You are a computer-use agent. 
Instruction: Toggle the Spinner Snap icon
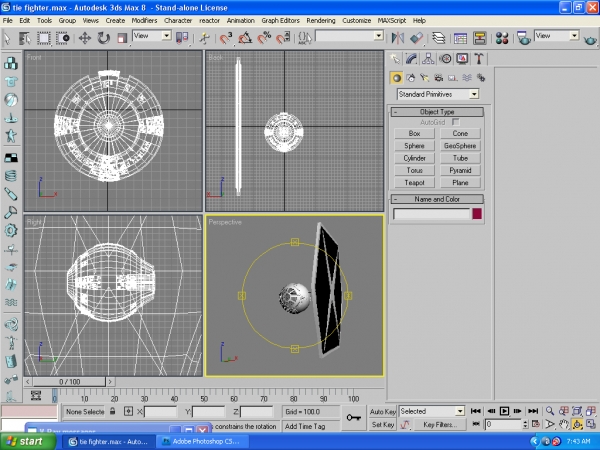pos(283,38)
